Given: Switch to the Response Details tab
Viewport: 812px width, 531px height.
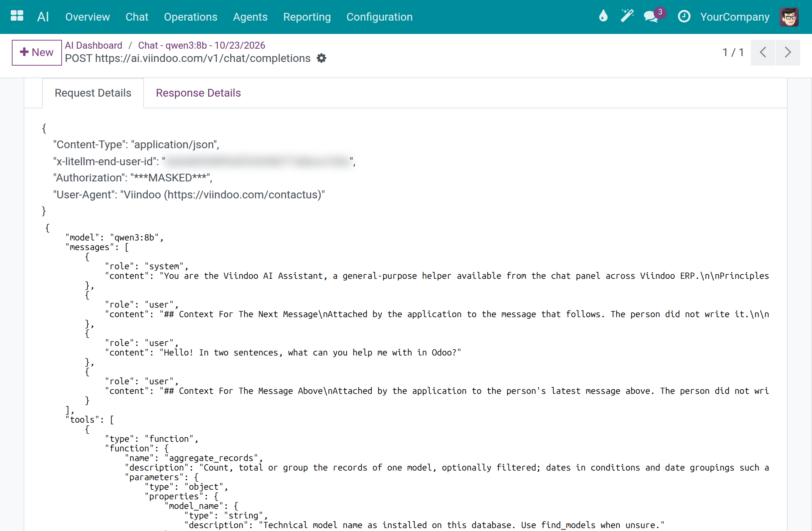Looking at the screenshot, I should 198,93.
